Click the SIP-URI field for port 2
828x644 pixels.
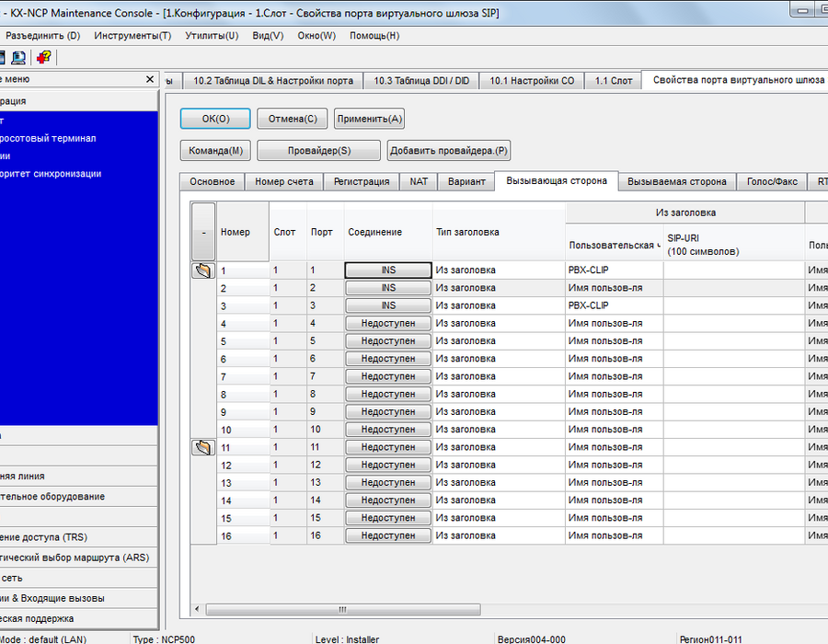[734, 288]
